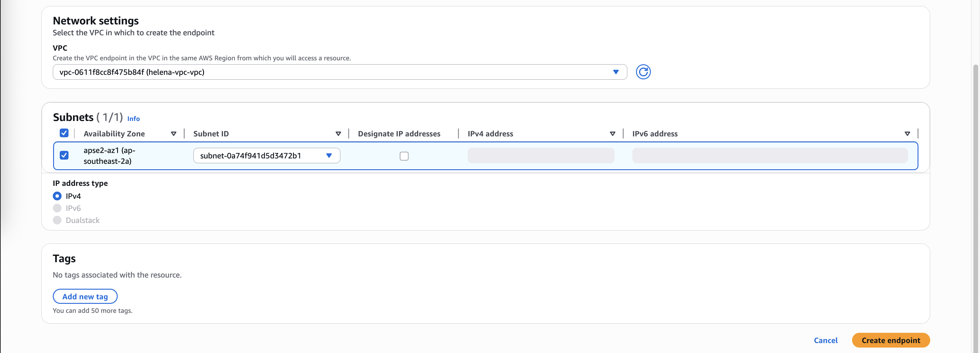Click the Subnet ID column sort arrow
Viewport: 980px width, 353px height.
(338, 134)
